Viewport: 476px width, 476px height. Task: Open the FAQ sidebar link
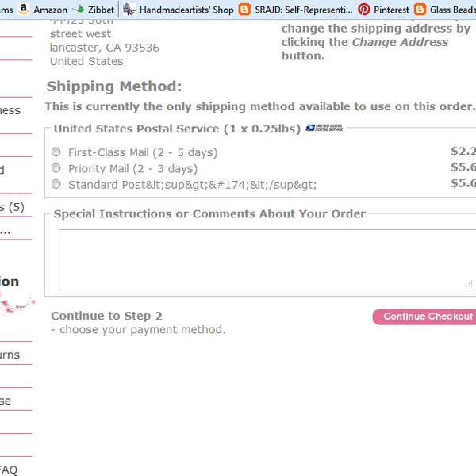coord(8,470)
